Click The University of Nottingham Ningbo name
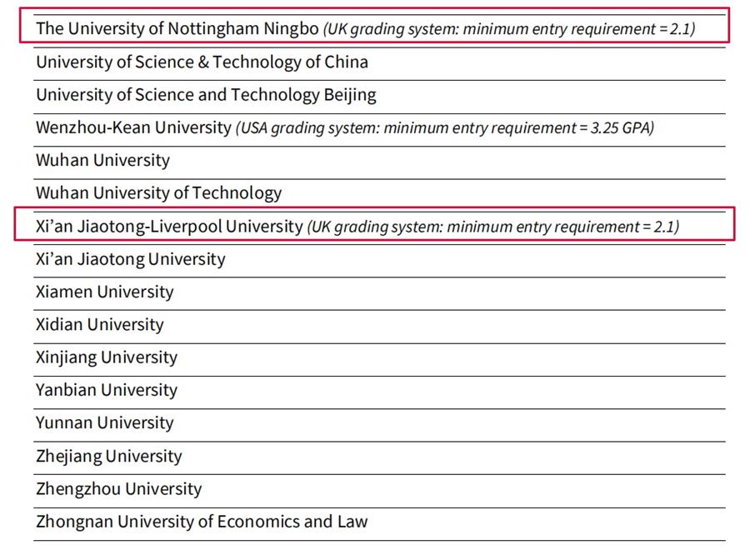Image resolution: width=750 pixels, height=560 pixels. pos(177,28)
